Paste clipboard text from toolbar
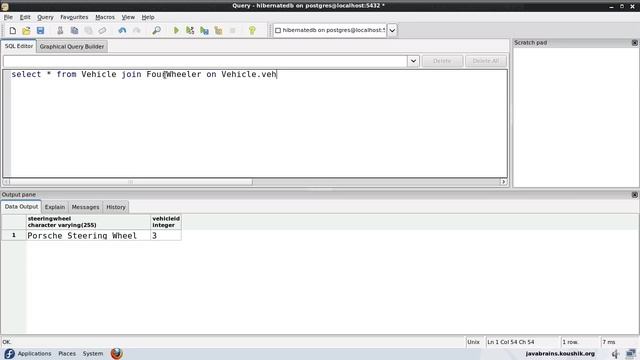 click(x=88, y=31)
